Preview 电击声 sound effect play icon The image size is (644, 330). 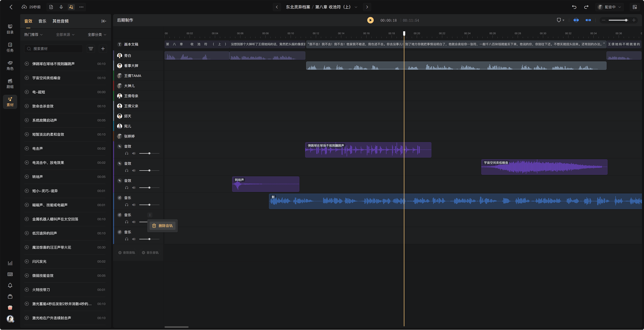(x=27, y=148)
